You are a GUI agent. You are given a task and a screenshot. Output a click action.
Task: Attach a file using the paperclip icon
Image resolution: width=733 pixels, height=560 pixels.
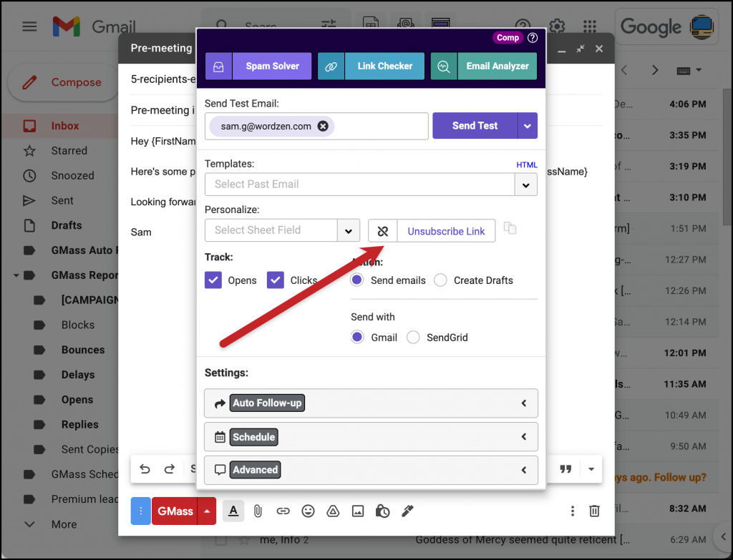(x=258, y=511)
